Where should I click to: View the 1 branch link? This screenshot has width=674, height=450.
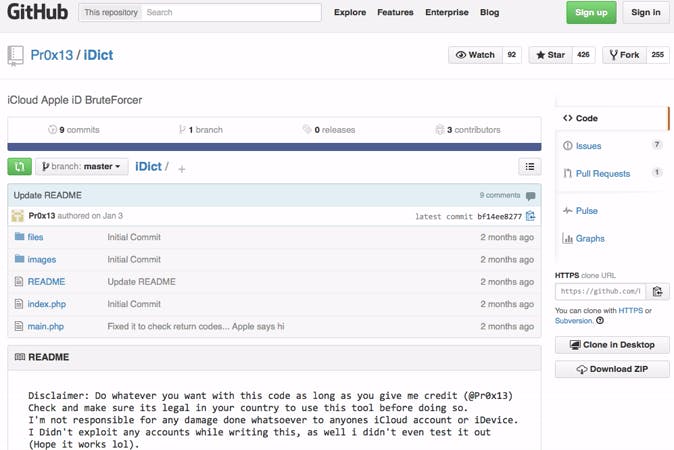coord(201,130)
